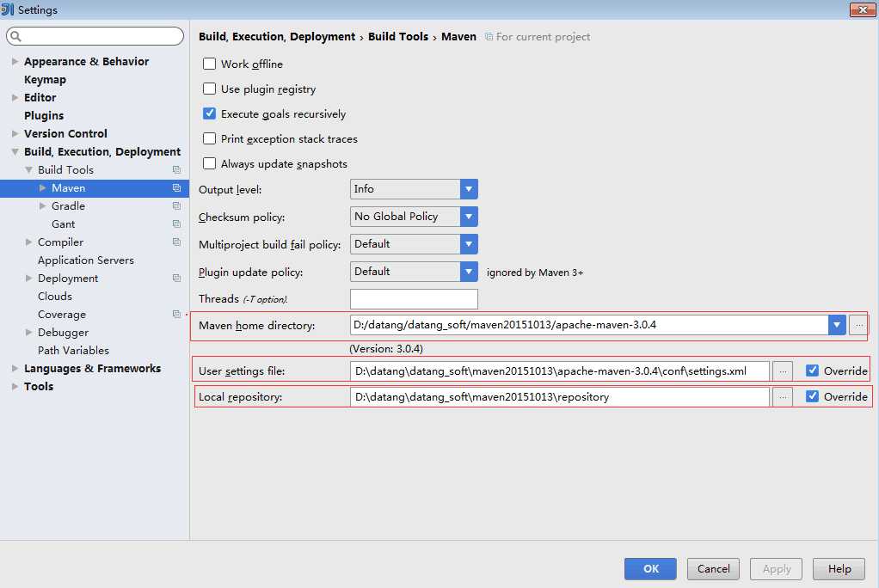Click project-level icon beside Build Tools
Viewport: 879px width, 588px height.
tap(176, 170)
